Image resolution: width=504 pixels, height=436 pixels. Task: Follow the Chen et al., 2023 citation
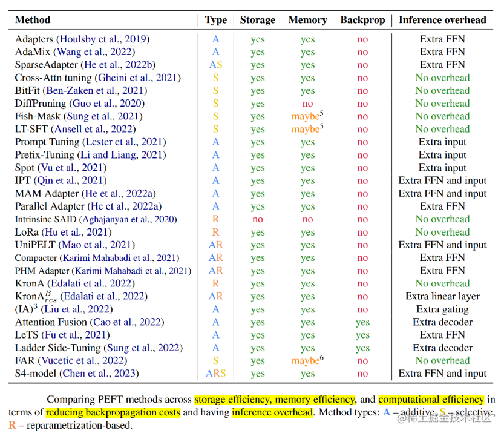[x=99, y=374]
